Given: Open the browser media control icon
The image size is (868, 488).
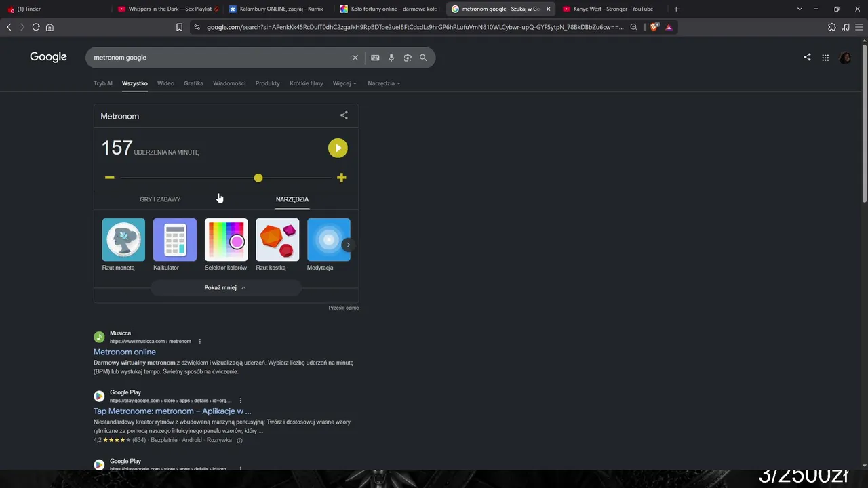Looking at the screenshot, I should click(x=846, y=27).
